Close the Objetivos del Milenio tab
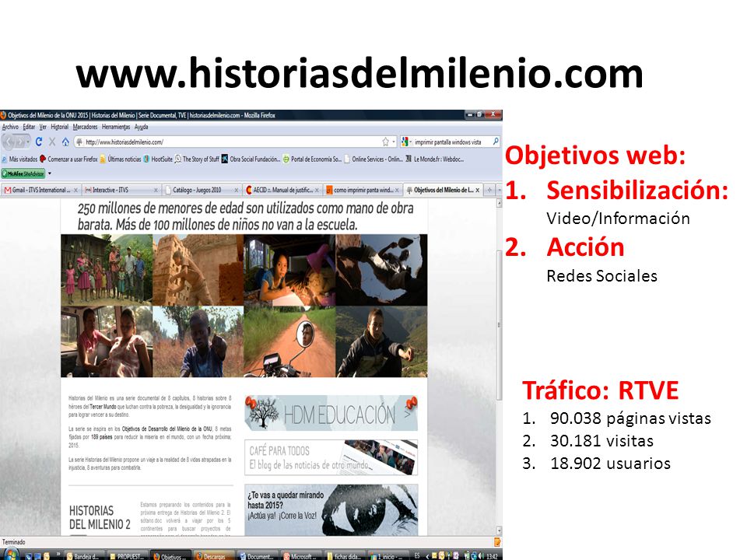 [477, 190]
